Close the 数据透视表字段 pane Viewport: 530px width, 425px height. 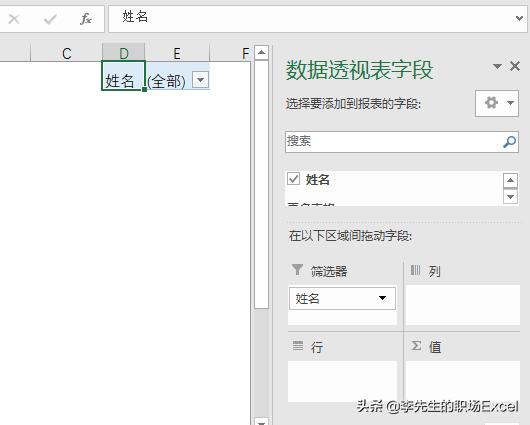515,66
